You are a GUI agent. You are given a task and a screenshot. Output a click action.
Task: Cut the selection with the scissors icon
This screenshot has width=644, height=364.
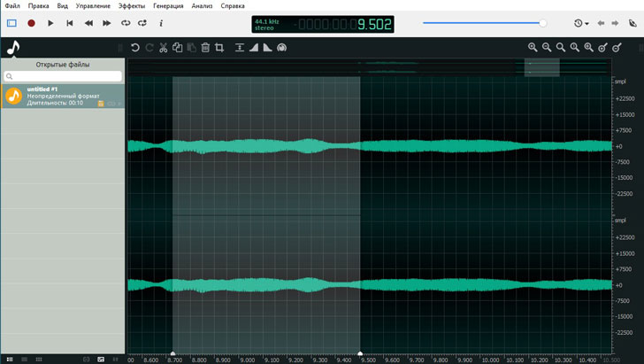point(163,48)
